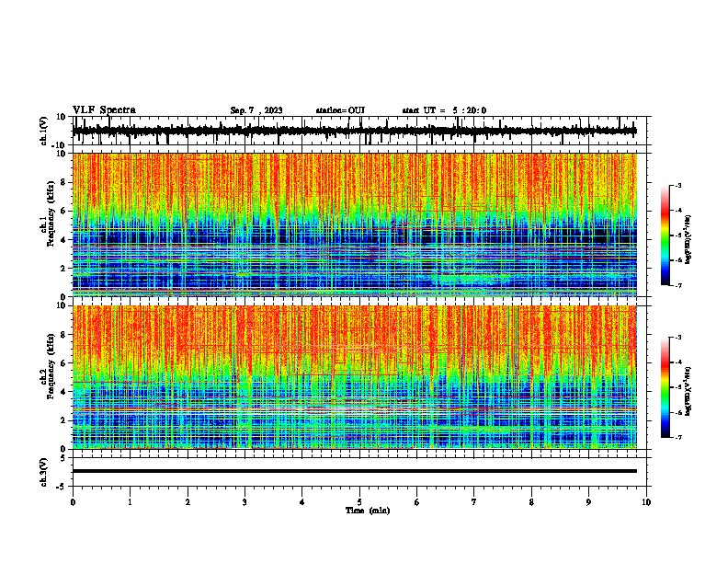Click the "4" kHz tick on ch.1 frequency axis
Viewport: 728px width, 563px height.
tap(64, 240)
